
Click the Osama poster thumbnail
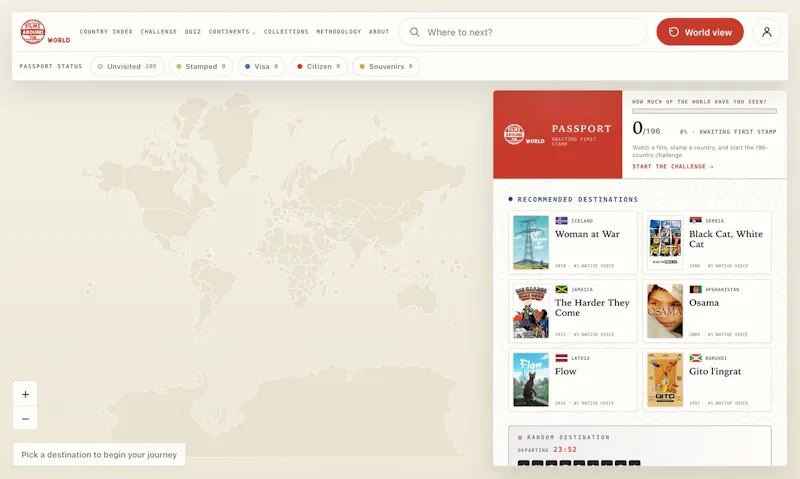coord(665,311)
